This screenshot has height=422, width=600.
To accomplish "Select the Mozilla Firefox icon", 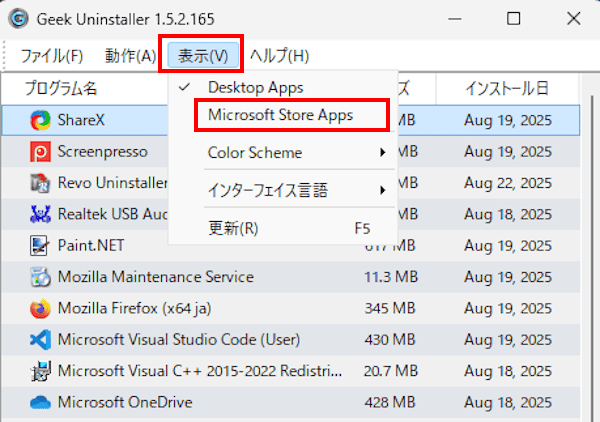I will coord(40,308).
